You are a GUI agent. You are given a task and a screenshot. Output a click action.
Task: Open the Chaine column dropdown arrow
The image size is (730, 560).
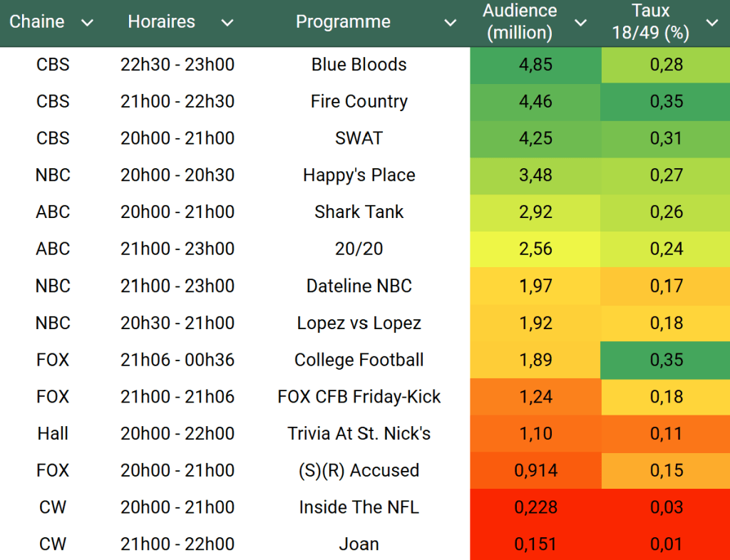pyautogui.click(x=88, y=23)
